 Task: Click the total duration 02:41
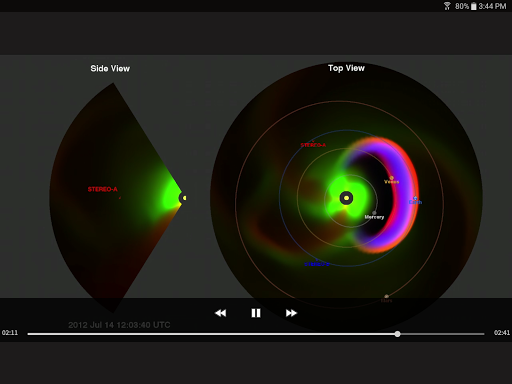click(x=502, y=333)
